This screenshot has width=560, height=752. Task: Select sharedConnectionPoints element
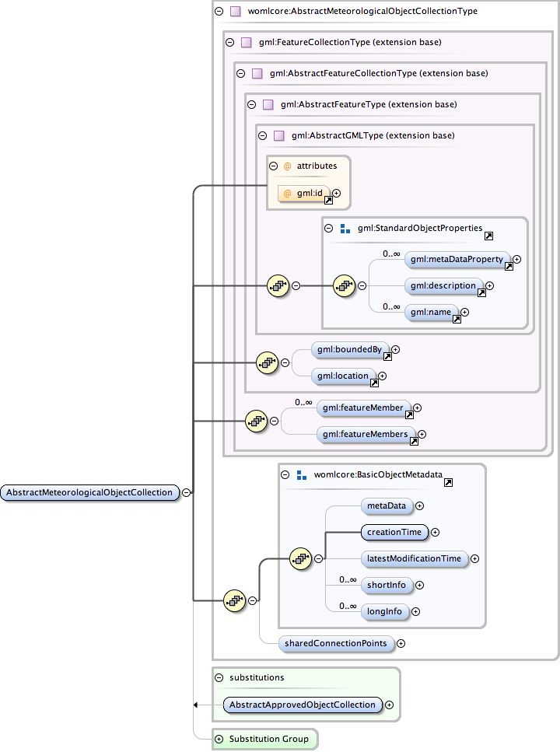coord(336,644)
